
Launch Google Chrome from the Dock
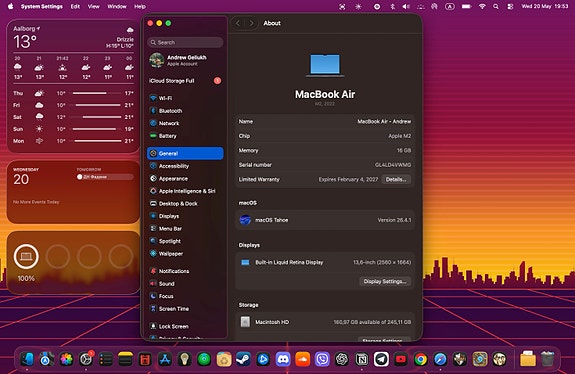tap(421, 359)
